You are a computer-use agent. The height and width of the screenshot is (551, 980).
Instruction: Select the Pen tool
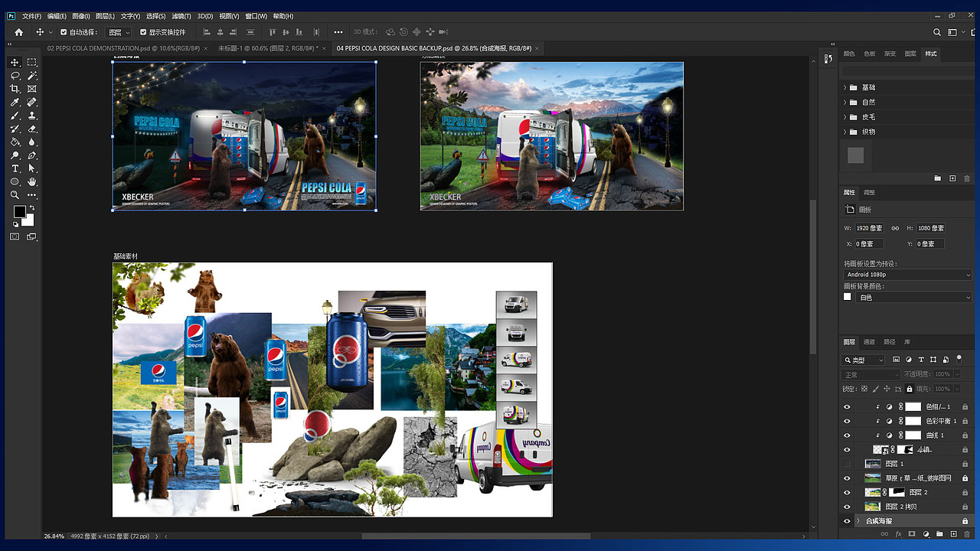(31, 155)
